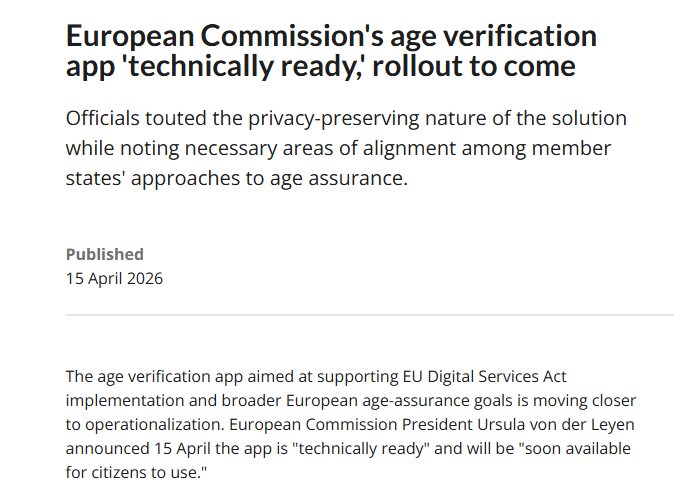Click the phrase "'technically ready,'" in the headline
The width and height of the screenshot is (674, 495).
[x=244, y=66]
